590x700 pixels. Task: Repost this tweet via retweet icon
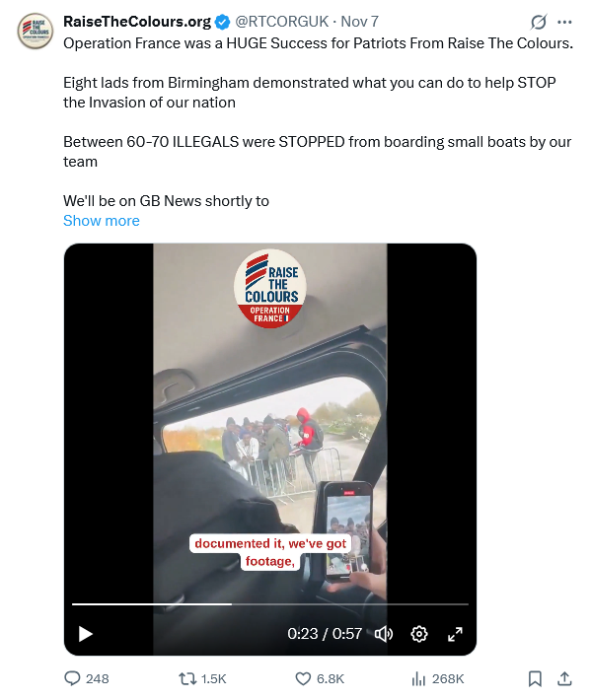coord(187,679)
